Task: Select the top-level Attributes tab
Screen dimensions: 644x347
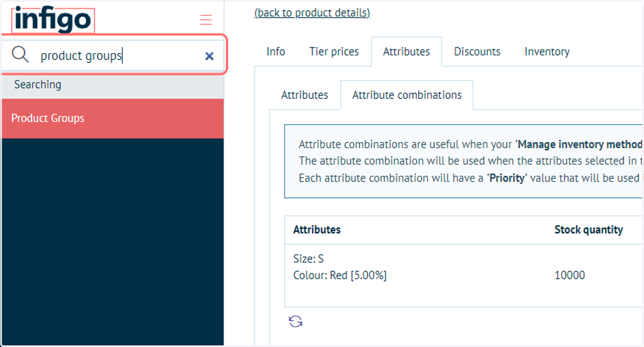Action: (x=407, y=52)
